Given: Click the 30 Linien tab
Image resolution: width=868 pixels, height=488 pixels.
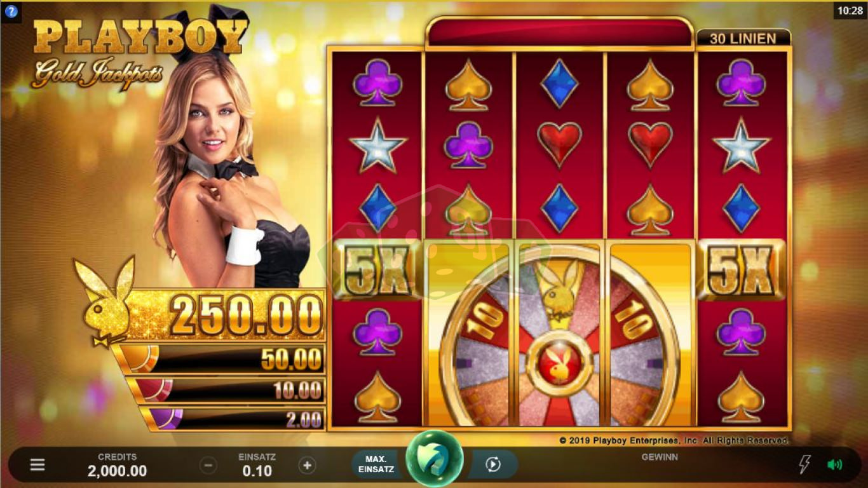Looking at the screenshot, I should (743, 38).
